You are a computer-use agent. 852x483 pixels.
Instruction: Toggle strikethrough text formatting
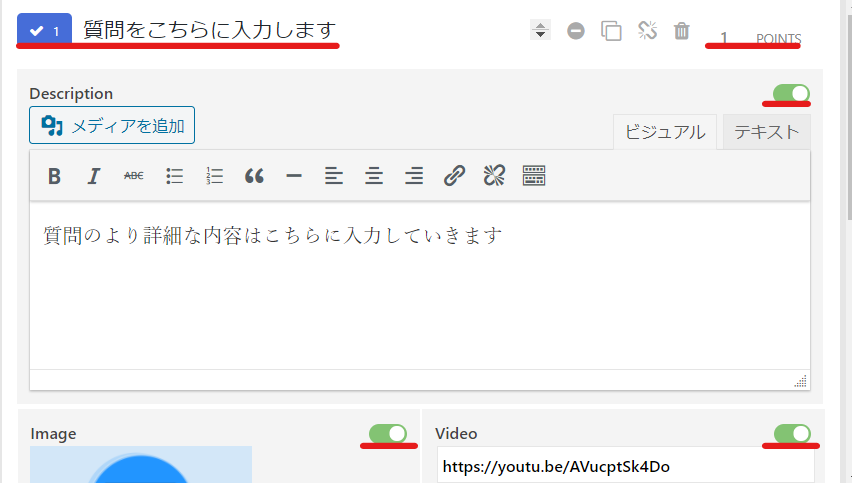(134, 176)
